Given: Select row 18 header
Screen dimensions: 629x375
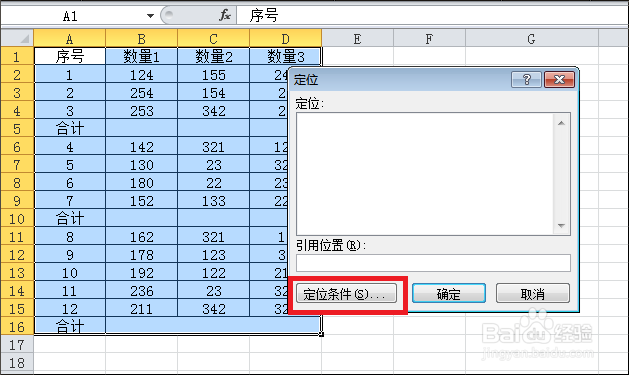Looking at the screenshot, I should [17, 363].
